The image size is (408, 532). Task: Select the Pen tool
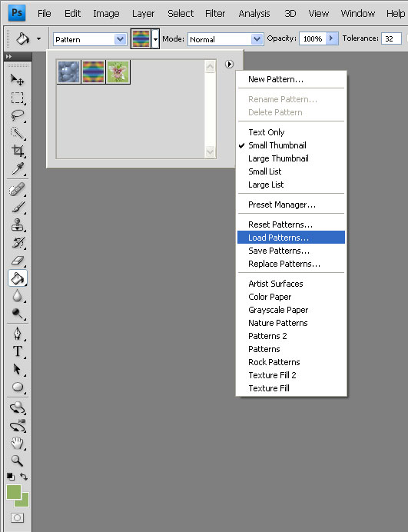point(18,334)
